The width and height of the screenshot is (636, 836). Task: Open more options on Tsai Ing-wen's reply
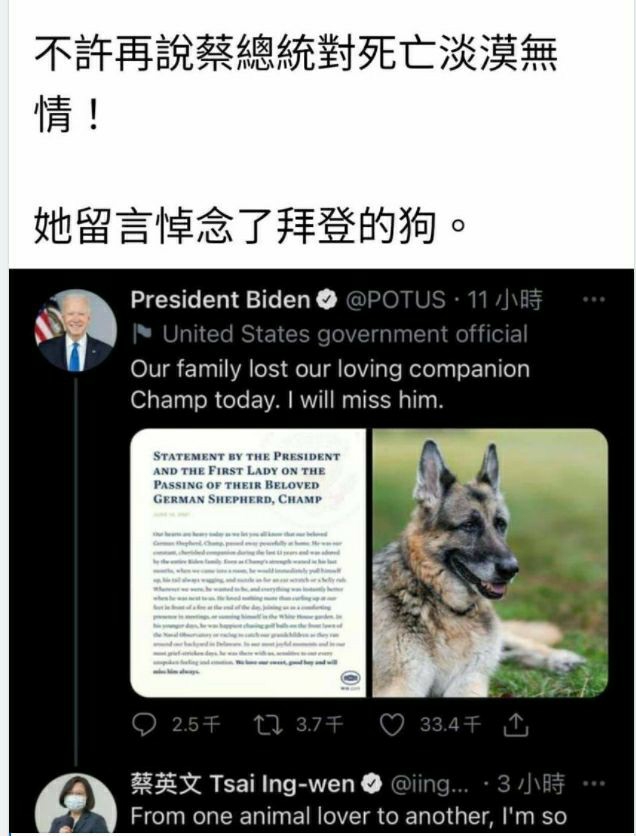[594, 784]
